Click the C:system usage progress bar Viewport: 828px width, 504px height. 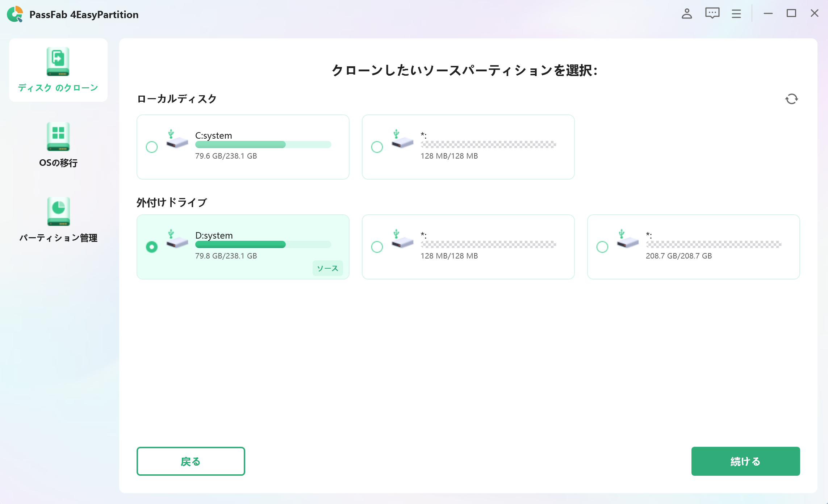click(x=263, y=144)
